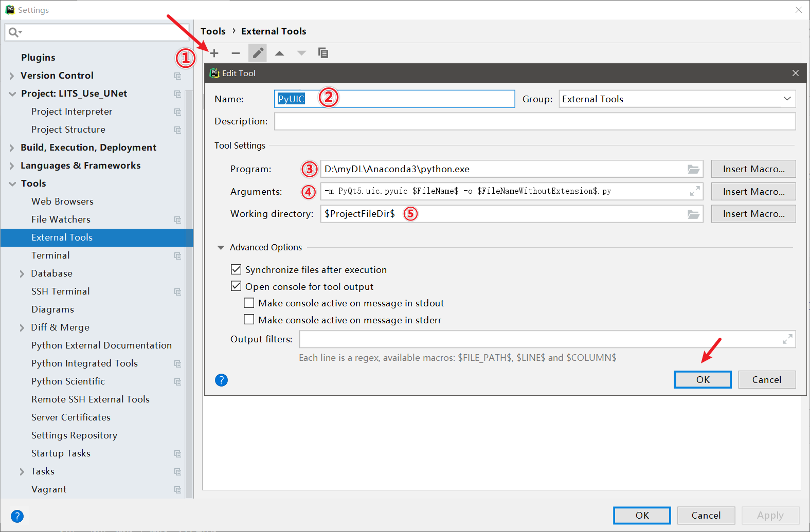810x532 pixels.
Task: Click the Settings search box
Action: [97, 32]
